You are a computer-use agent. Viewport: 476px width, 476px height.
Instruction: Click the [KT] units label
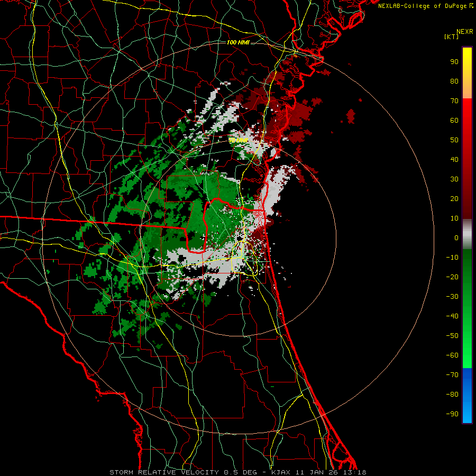click(x=451, y=36)
